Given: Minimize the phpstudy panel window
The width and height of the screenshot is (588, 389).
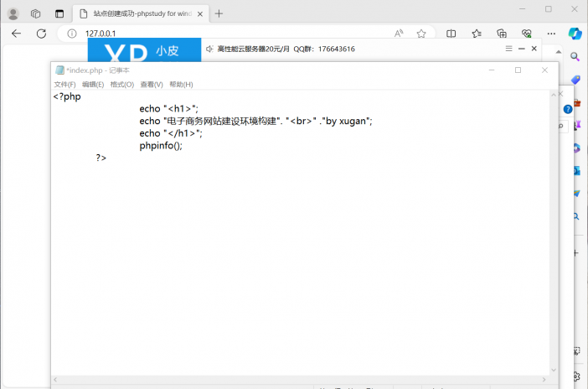Looking at the screenshot, I should (522, 49).
